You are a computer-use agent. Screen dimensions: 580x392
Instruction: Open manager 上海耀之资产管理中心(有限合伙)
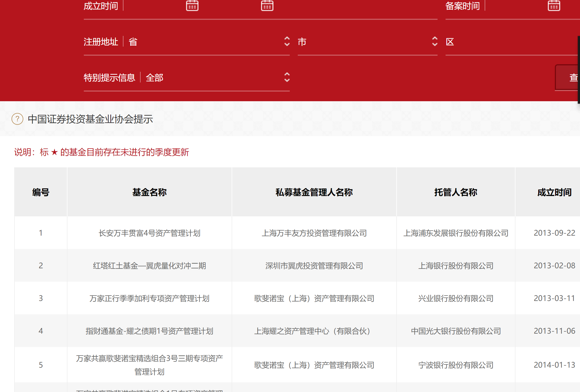click(x=312, y=331)
